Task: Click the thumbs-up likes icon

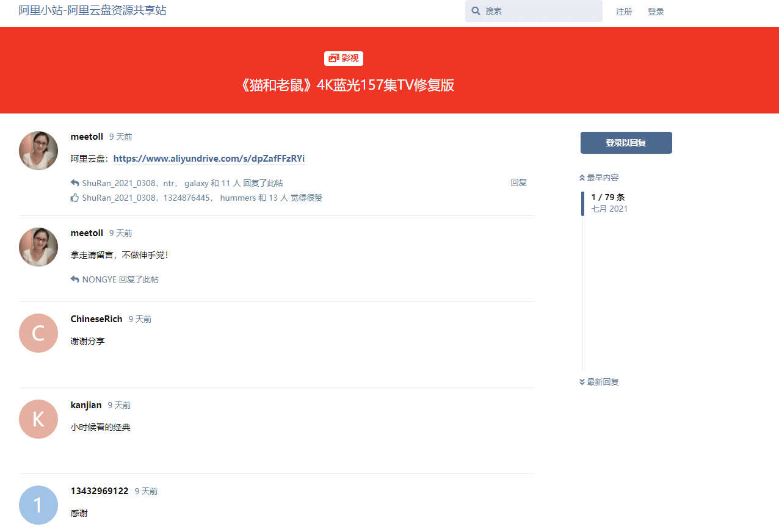Action: 75,198
